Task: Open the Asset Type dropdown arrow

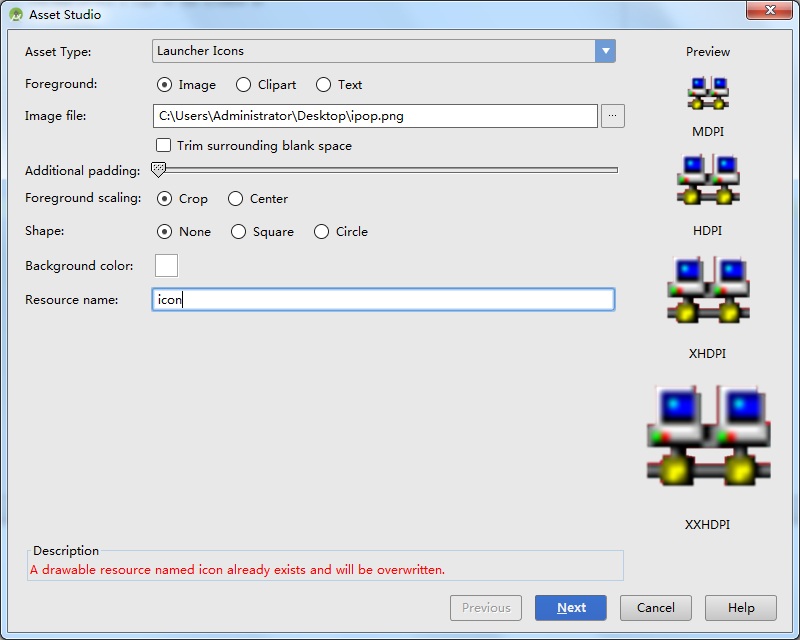Action: pos(605,51)
